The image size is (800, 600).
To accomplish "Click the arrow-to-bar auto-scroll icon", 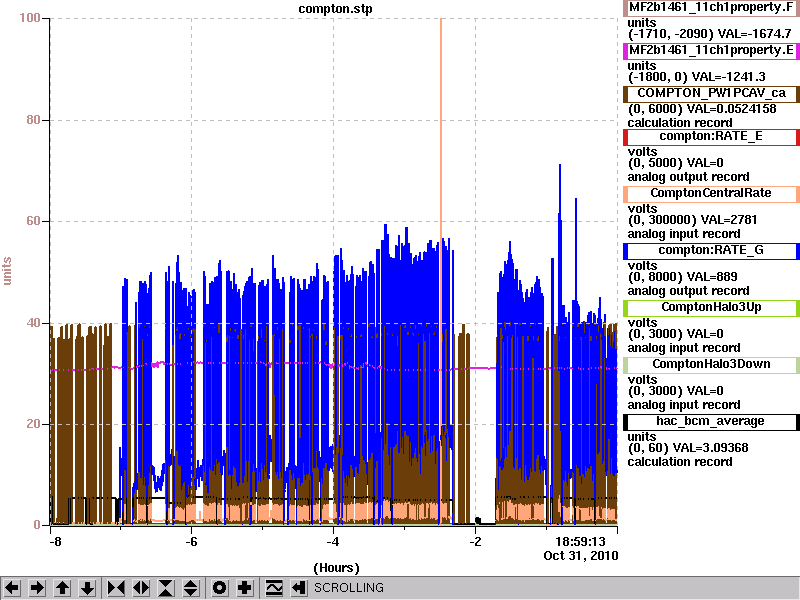I will pos(298,588).
